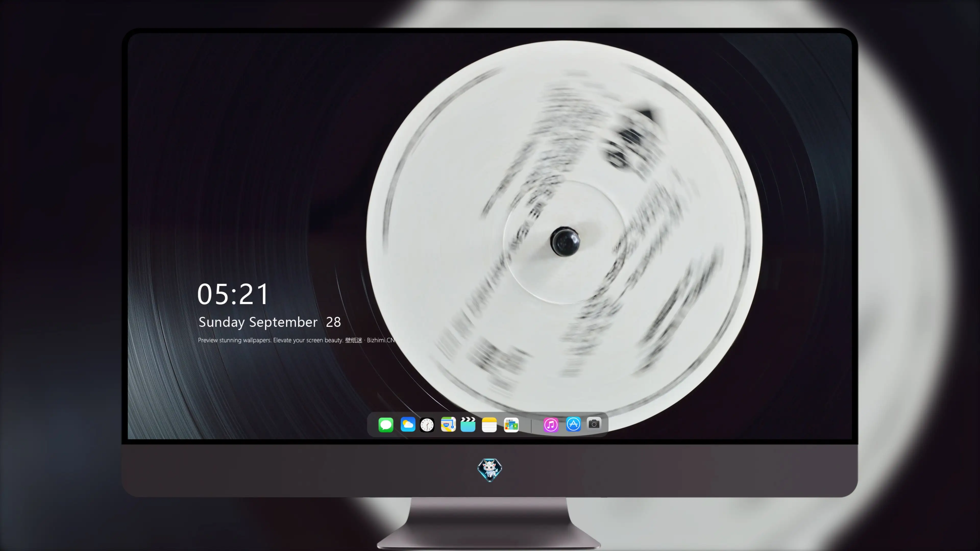Screen dimensions: 980x551
Task: Click the dragon mascot logo below the screen
Action: tap(490, 470)
